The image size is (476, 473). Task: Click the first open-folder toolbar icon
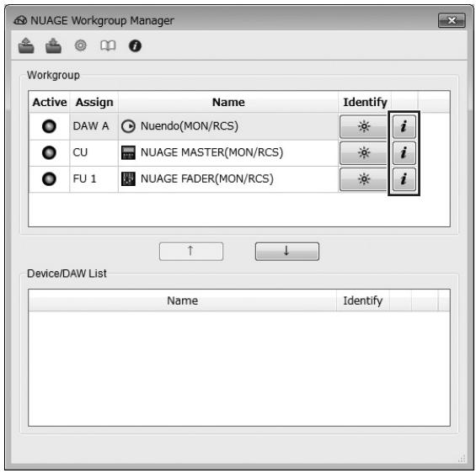pyautogui.click(x=26, y=45)
